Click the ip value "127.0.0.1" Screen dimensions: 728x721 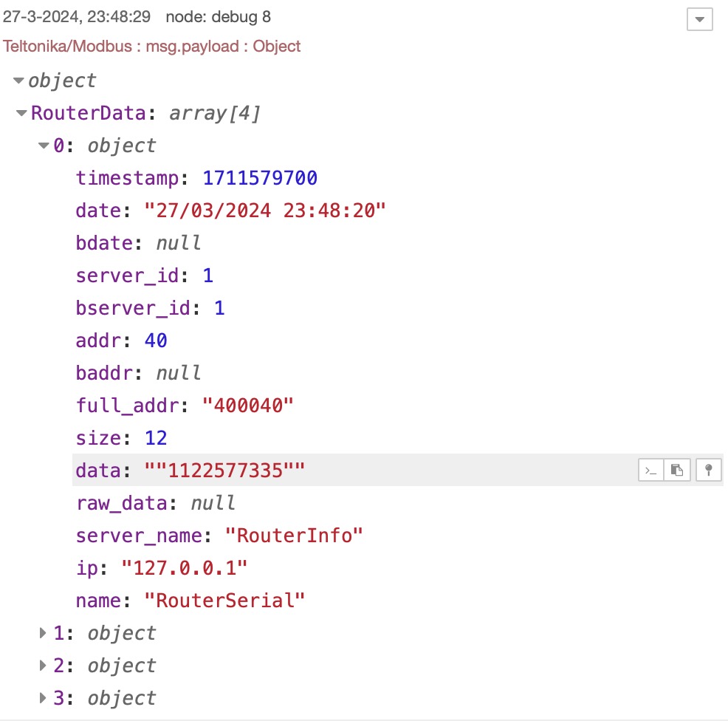[185, 568]
